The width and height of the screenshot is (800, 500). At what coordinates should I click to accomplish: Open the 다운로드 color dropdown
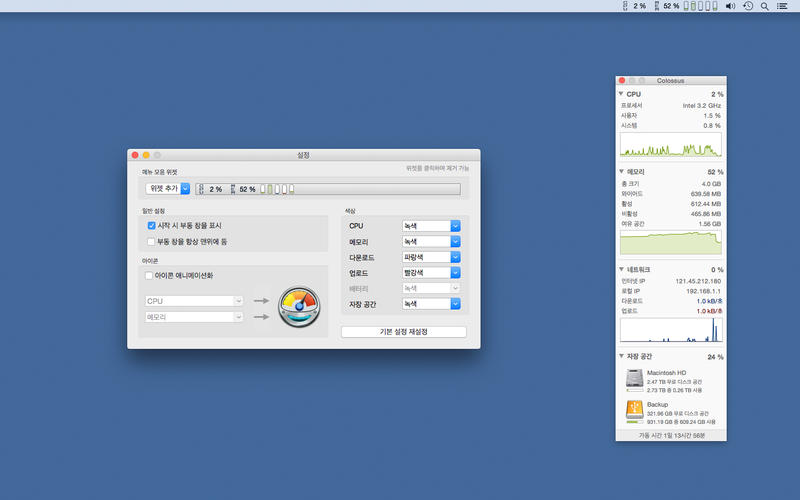(431, 257)
